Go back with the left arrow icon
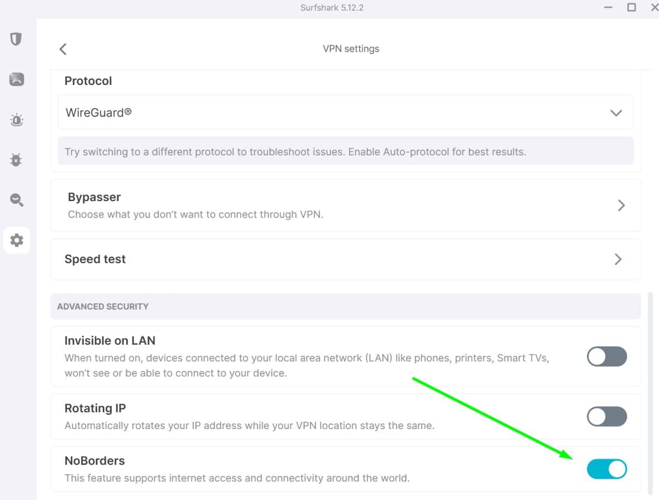Image resolution: width=659 pixels, height=500 pixels. (x=63, y=49)
